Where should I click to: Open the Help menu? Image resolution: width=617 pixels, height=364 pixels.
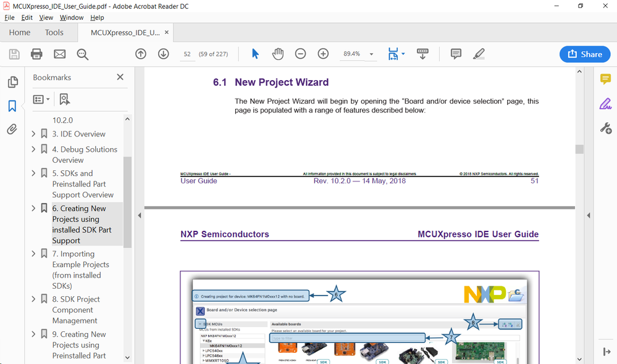[97, 17]
